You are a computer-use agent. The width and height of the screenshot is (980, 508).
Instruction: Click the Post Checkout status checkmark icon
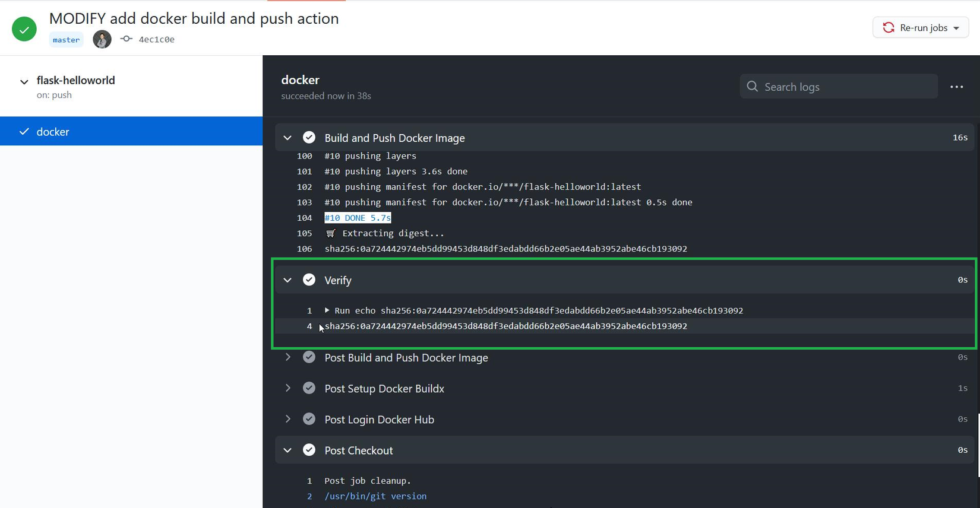click(309, 450)
